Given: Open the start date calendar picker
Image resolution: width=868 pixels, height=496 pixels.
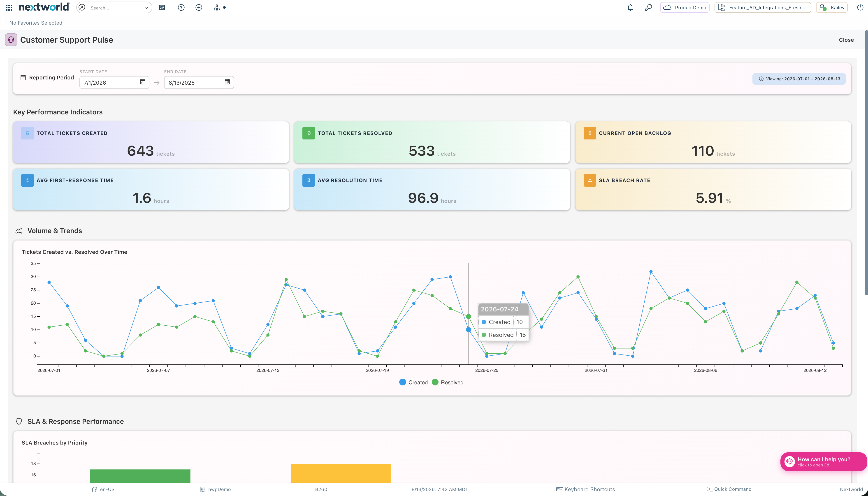Looking at the screenshot, I should click(142, 82).
